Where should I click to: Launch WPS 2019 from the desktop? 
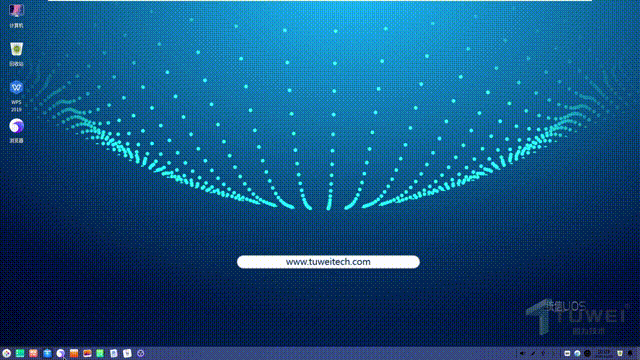16,96
